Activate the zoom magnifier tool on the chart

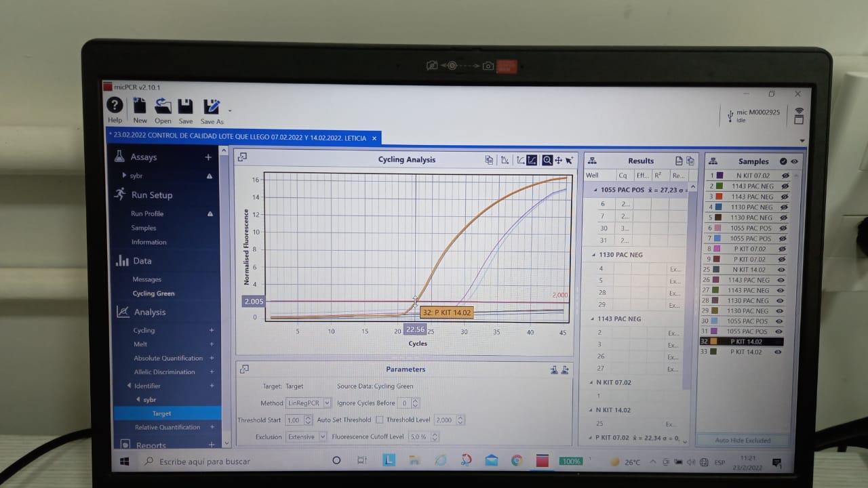click(547, 161)
